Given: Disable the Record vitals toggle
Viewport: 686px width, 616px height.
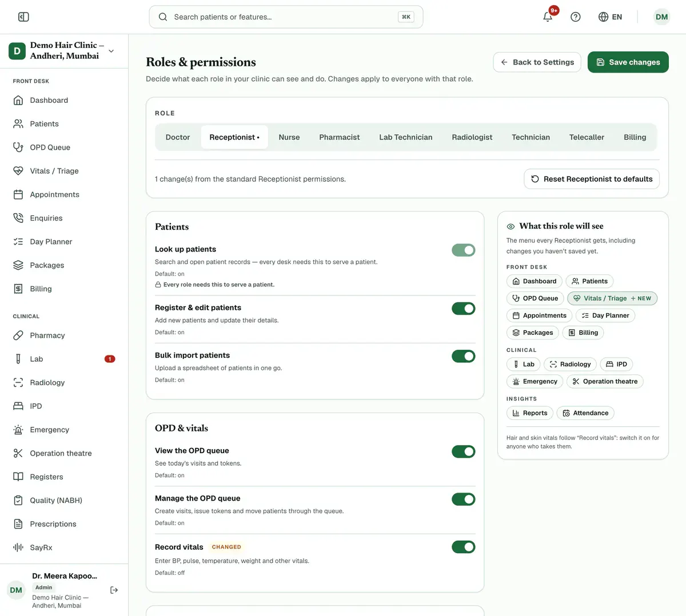Looking at the screenshot, I should [x=464, y=547].
